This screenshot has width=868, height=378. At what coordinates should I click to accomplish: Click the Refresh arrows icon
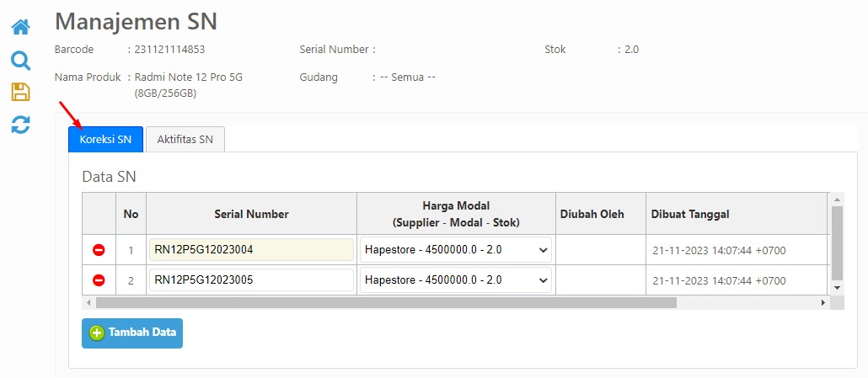click(20, 125)
